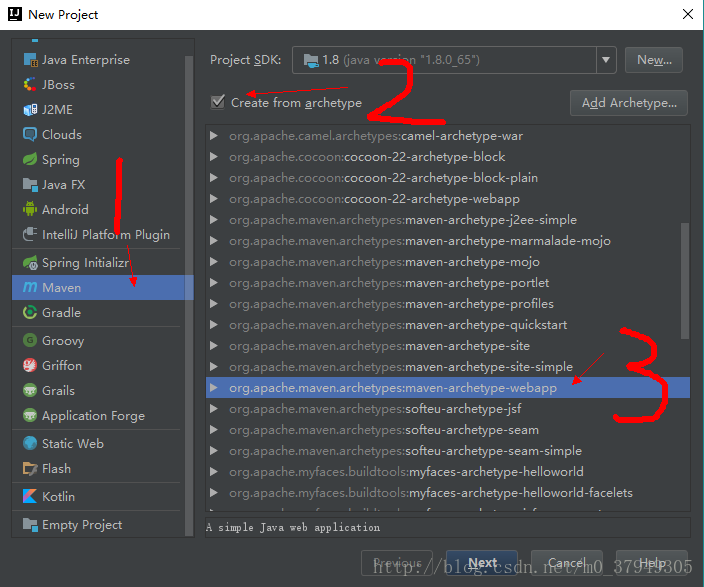
Task: Click the J2ME icon
Action: (30, 110)
